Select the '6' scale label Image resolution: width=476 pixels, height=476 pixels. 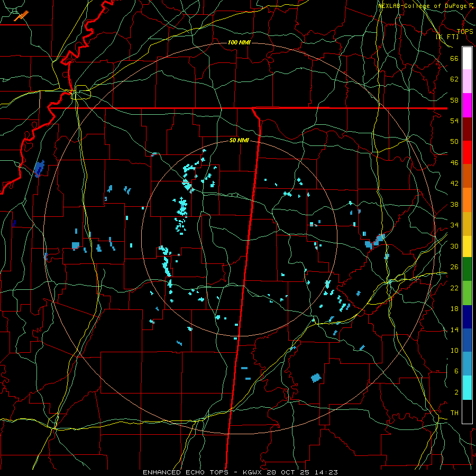456,371
